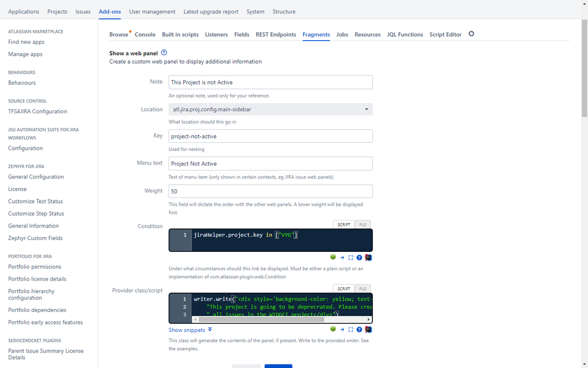Click into the Menu text field

[x=270, y=164]
